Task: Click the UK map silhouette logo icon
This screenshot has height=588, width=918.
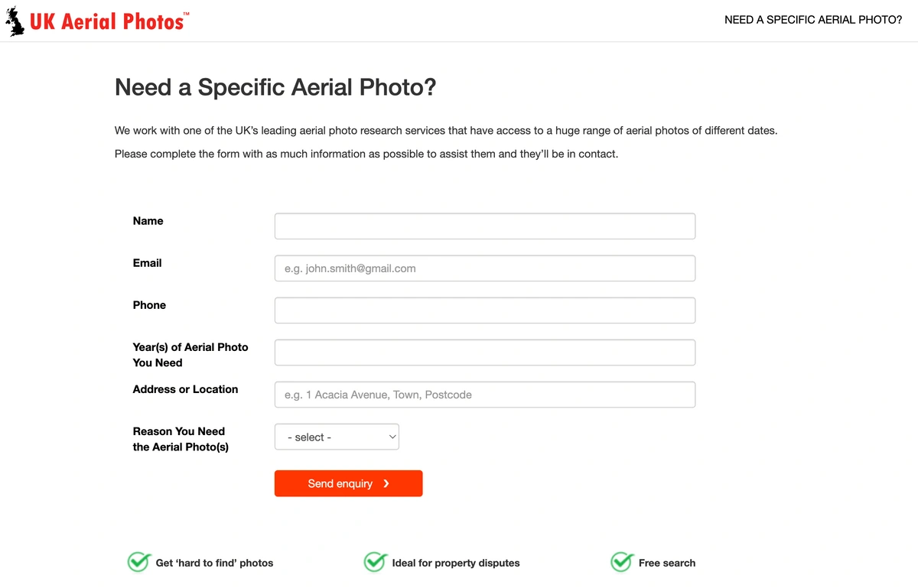Action: 15,21
